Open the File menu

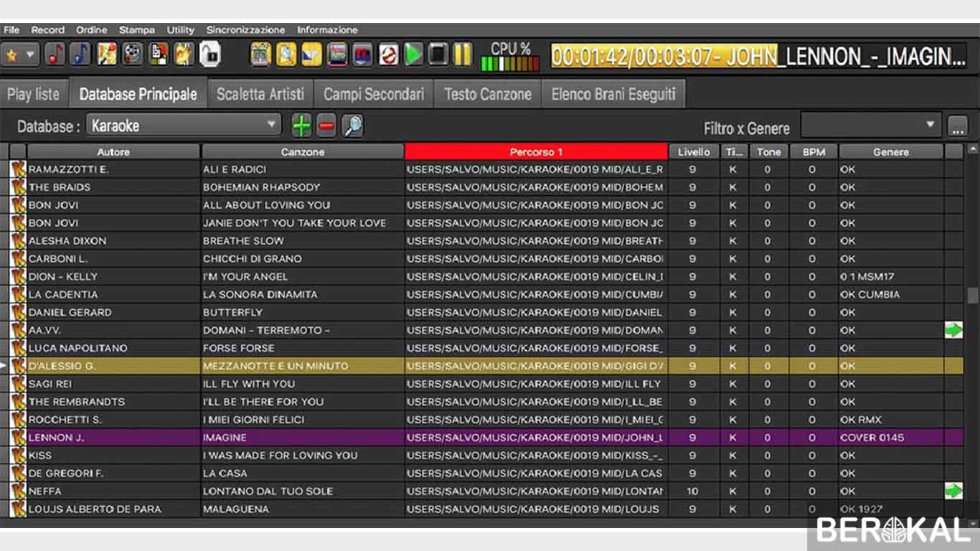(11, 30)
